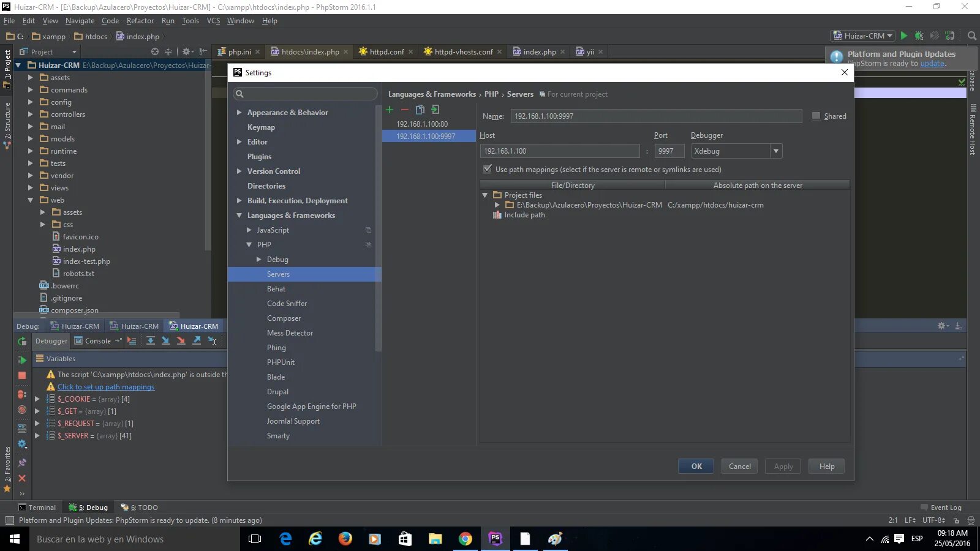Run the Huizar-CRM configuration
Screen dimensions: 980x551
pos(903,36)
